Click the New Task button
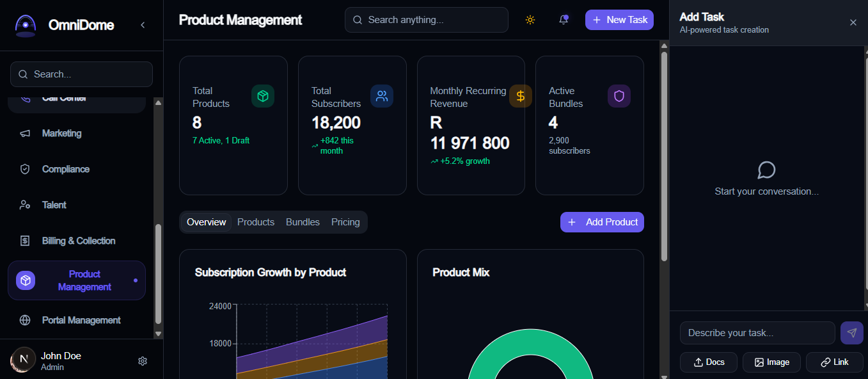Viewport: 868px width, 379px height. [x=619, y=20]
